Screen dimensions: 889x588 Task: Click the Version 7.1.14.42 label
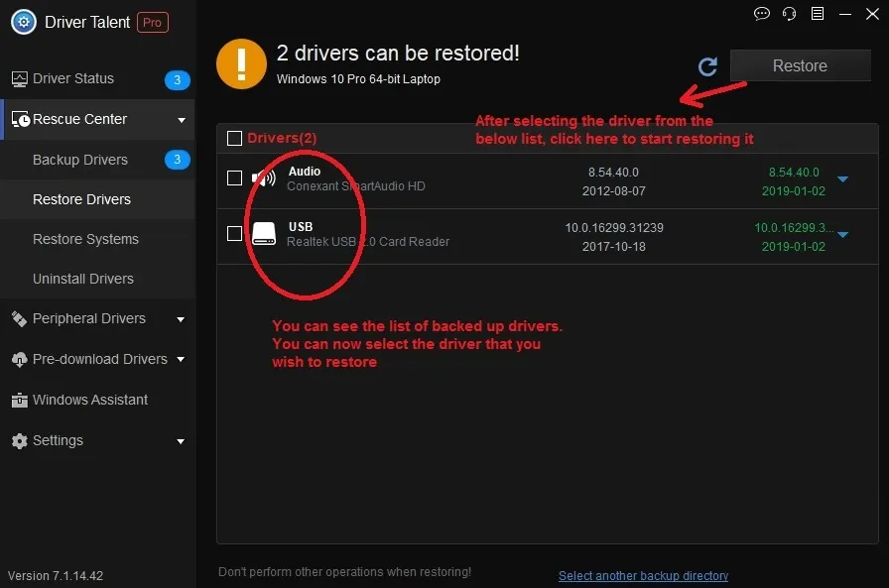[x=56, y=576]
